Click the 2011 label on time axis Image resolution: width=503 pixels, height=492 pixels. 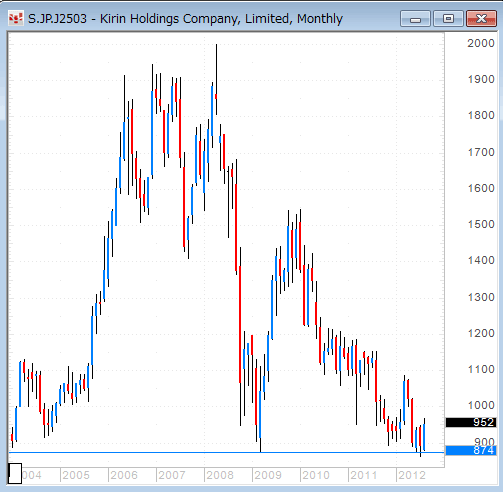(x=364, y=475)
